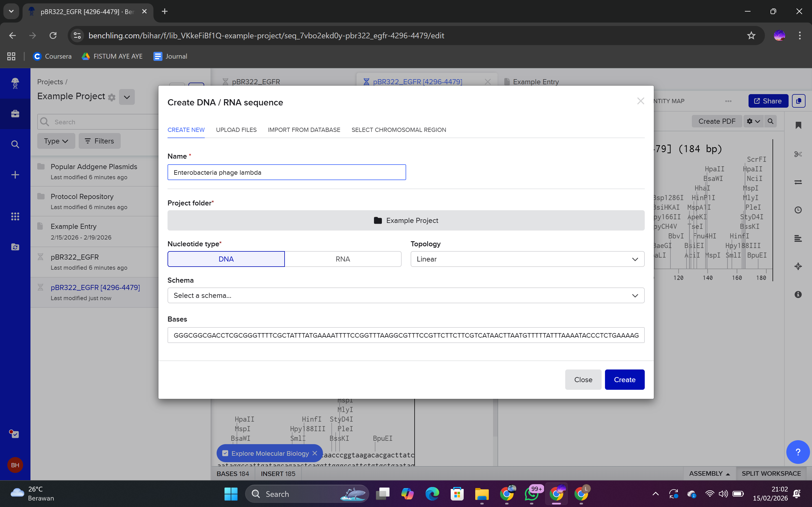Open the applications grid icon in left sidebar
This screenshot has height=507, width=812.
pos(15,216)
